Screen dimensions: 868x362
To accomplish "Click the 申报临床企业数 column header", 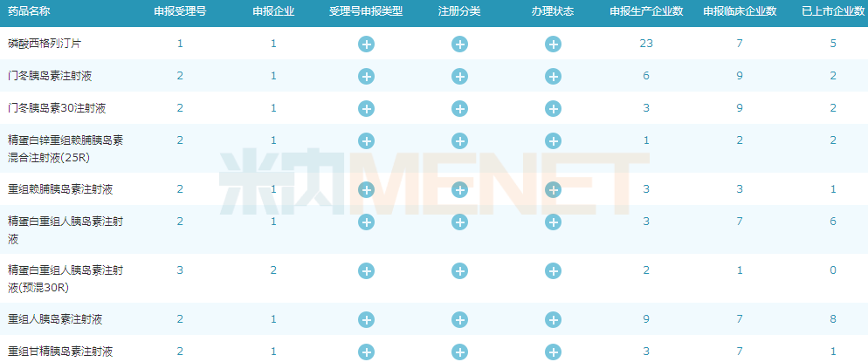I will pos(740,11).
